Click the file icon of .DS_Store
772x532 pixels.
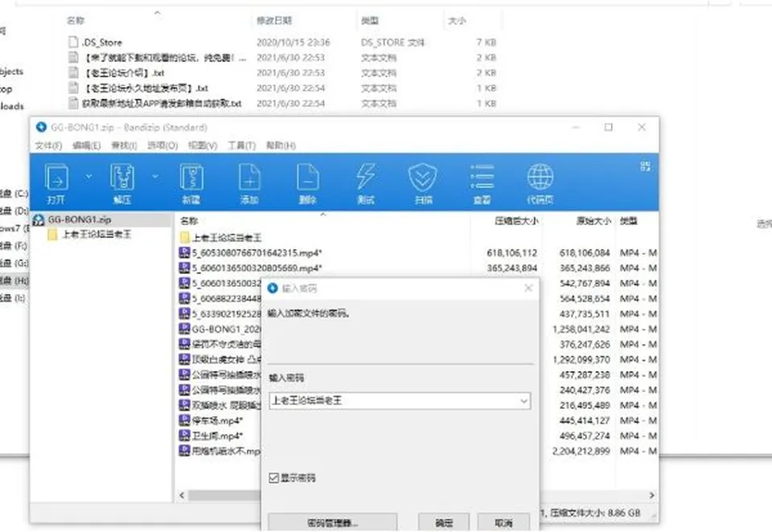[x=73, y=42]
